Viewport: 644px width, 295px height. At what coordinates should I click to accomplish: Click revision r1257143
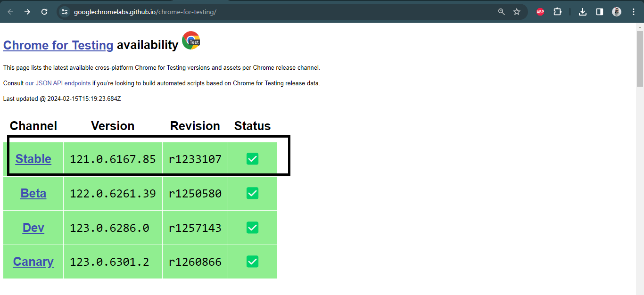tap(195, 228)
